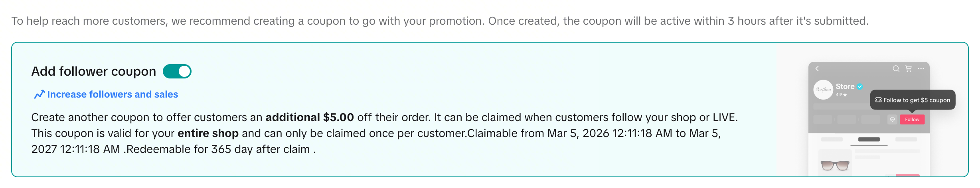Click the Follow to get $5 coupon tooltip
The height and width of the screenshot is (188, 980).
pyautogui.click(x=916, y=100)
